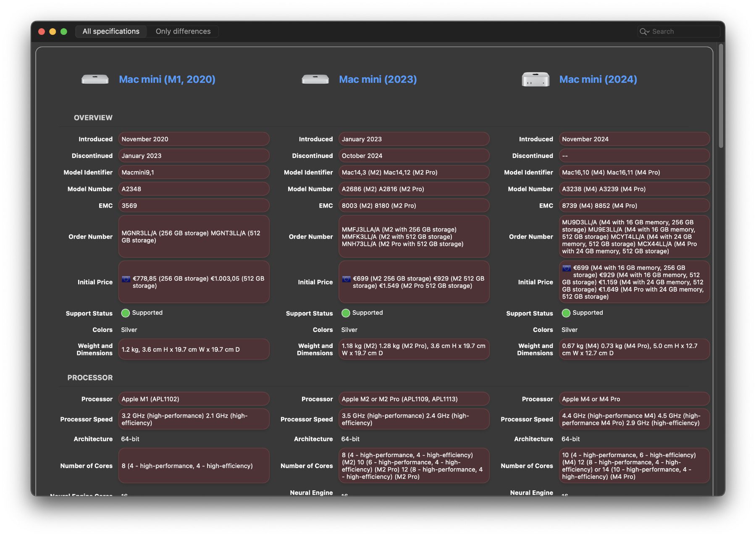756x537 pixels.
Task: Select the Macmini9,1 model identifier field
Action: (194, 172)
